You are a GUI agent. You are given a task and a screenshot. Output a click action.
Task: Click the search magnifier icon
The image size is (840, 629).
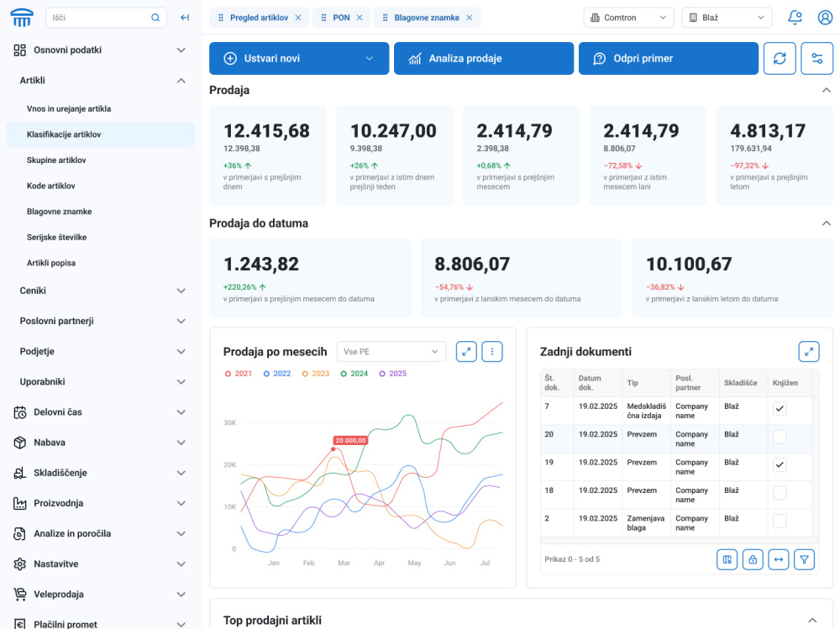[x=155, y=18]
